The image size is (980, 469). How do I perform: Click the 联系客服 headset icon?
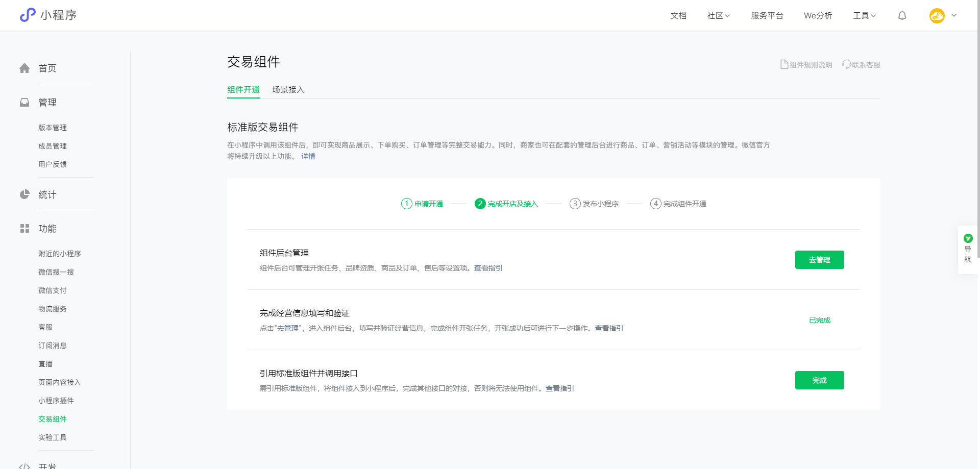pyautogui.click(x=846, y=64)
